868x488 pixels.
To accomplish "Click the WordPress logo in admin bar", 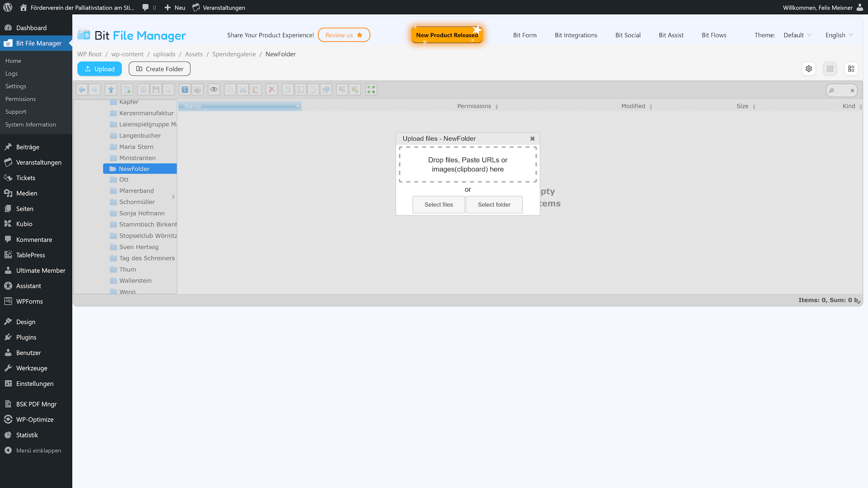I will coord(8,7).
